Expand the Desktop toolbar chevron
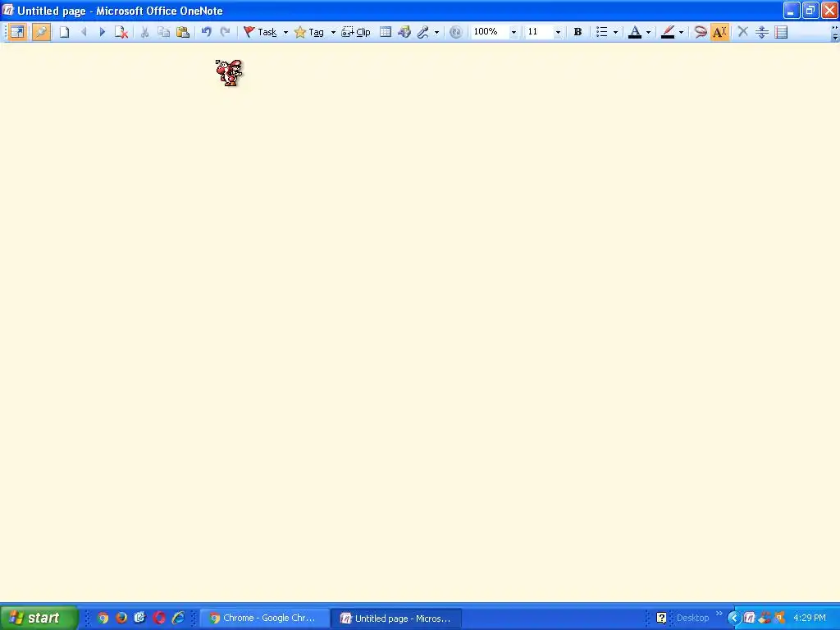 719,614
